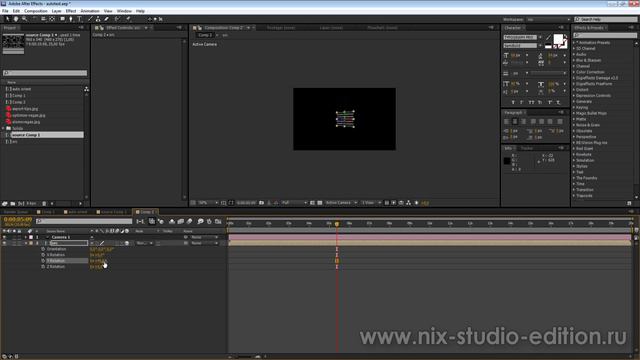Click the current time indicator marker
Image resolution: width=640 pixels, height=360 pixels.
click(x=337, y=224)
